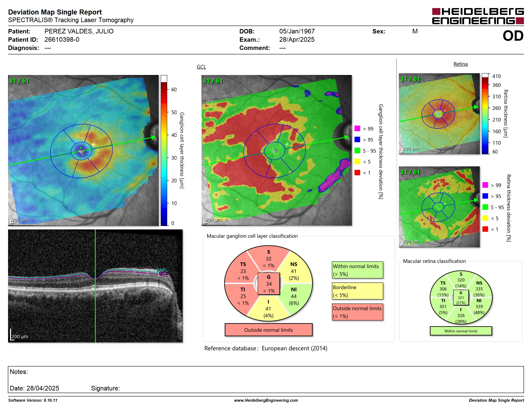
Task: Click the retina thickness color scale bar
Action: (485, 113)
